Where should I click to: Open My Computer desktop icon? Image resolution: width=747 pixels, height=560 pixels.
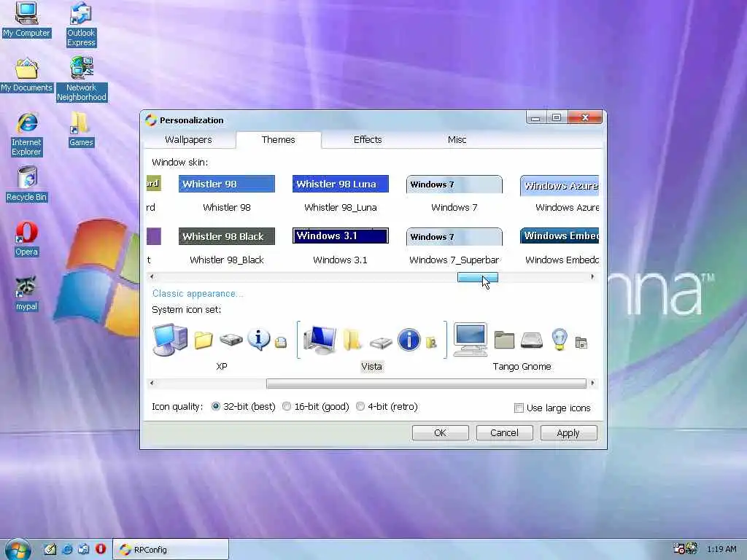point(26,20)
